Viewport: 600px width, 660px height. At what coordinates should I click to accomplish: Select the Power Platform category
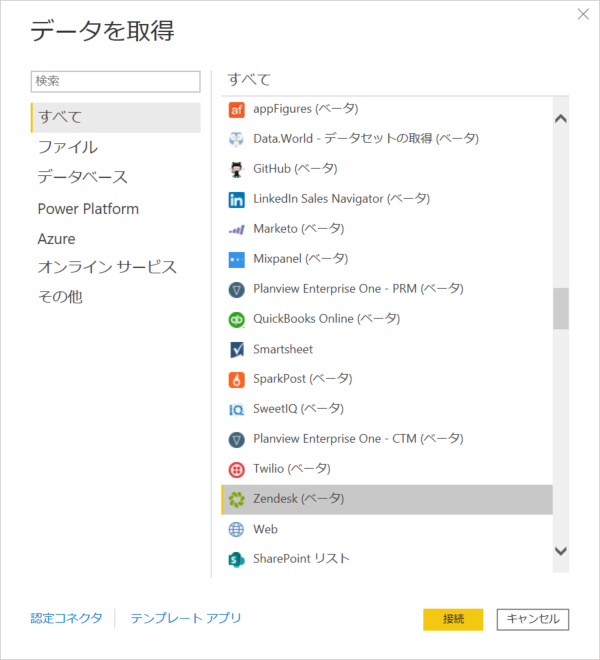(x=88, y=209)
